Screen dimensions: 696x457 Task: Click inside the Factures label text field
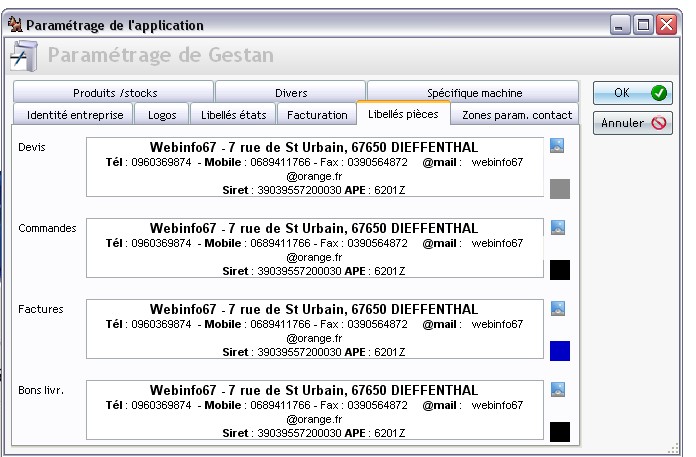(314, 328)
